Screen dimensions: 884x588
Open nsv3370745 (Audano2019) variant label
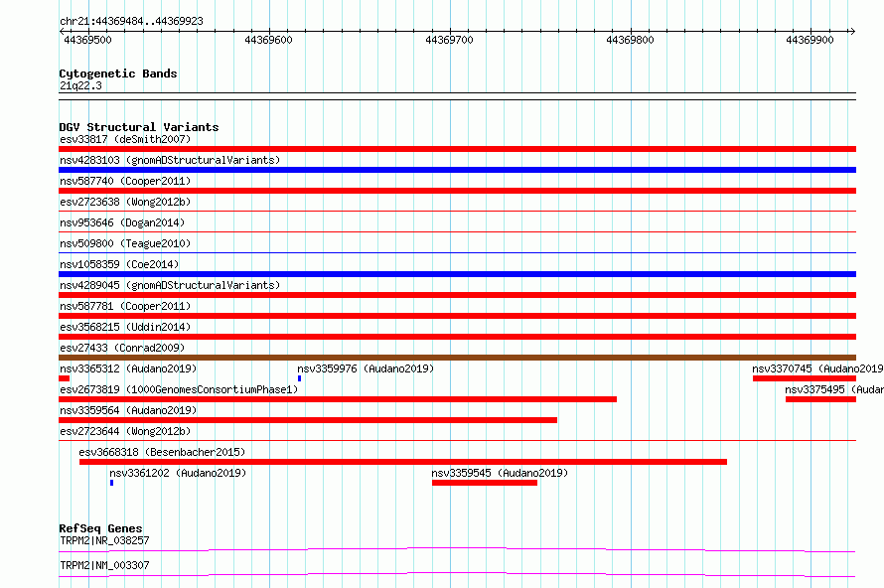pos(817,368)
